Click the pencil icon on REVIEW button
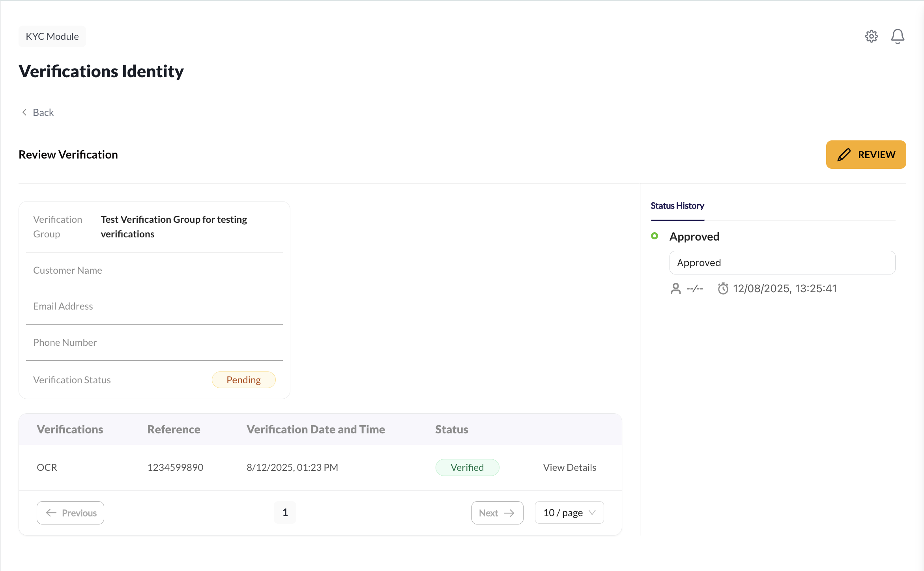Image resolution: width=924 pixels, height=571 pixels. pyautogui.click(x=844, y=155)
